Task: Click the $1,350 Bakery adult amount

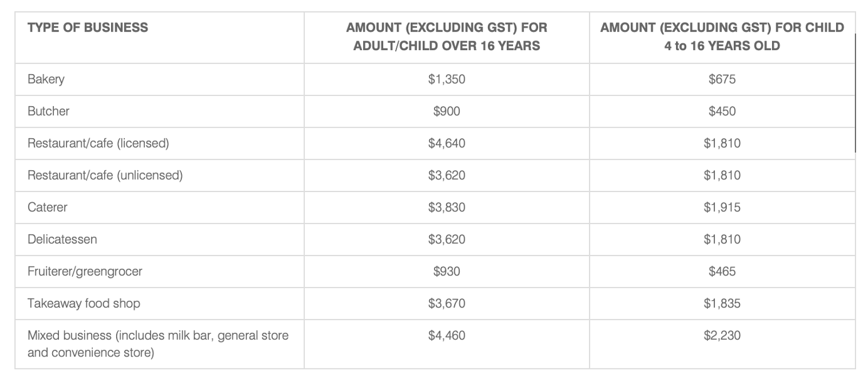Action: pos(447,80)
